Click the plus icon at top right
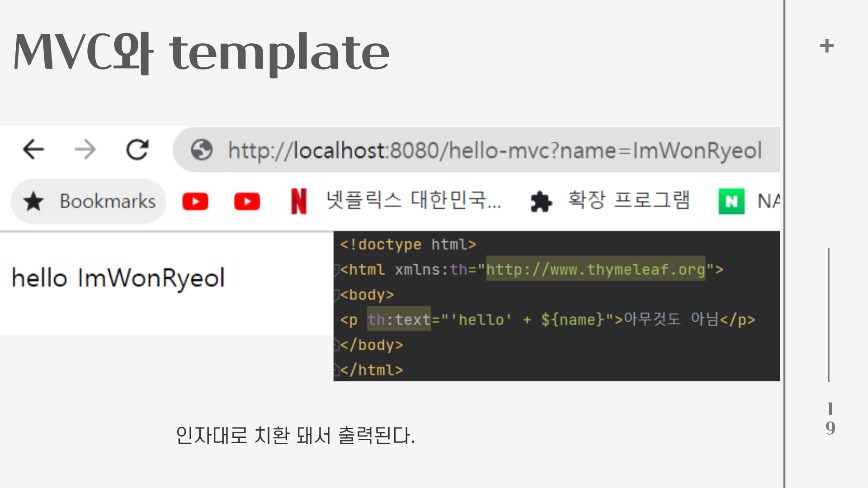The height and width of the screenshot is (488, 868). [x=826, y=46]
